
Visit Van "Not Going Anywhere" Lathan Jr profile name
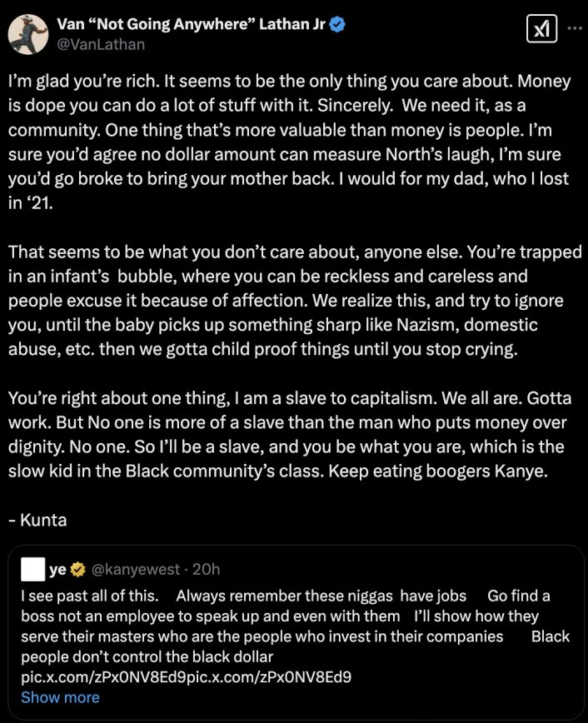(190, 25)
